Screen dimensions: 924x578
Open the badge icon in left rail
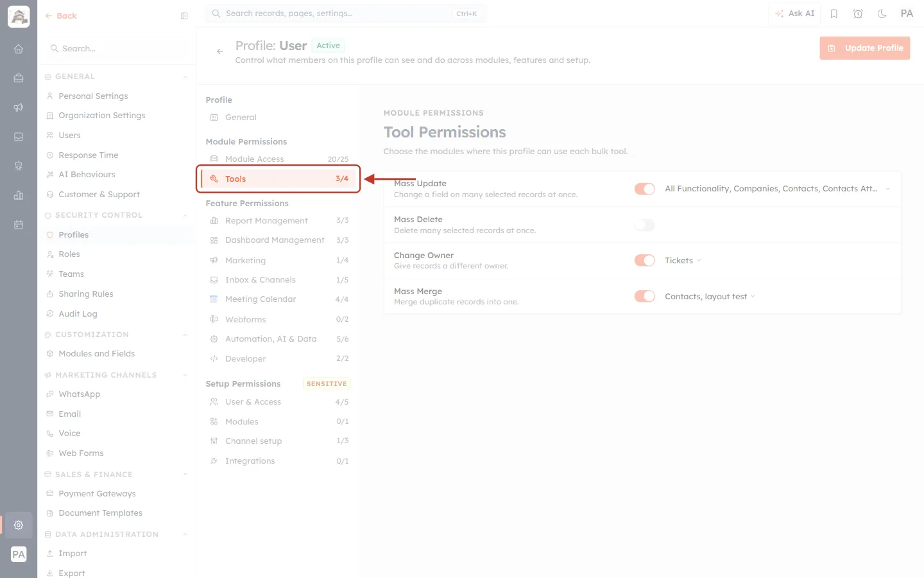click(x=19, y=166)
